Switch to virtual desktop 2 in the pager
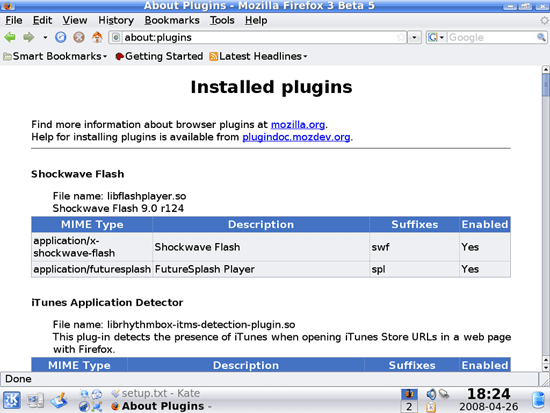550x413 pixels. (x=409, y=407)
